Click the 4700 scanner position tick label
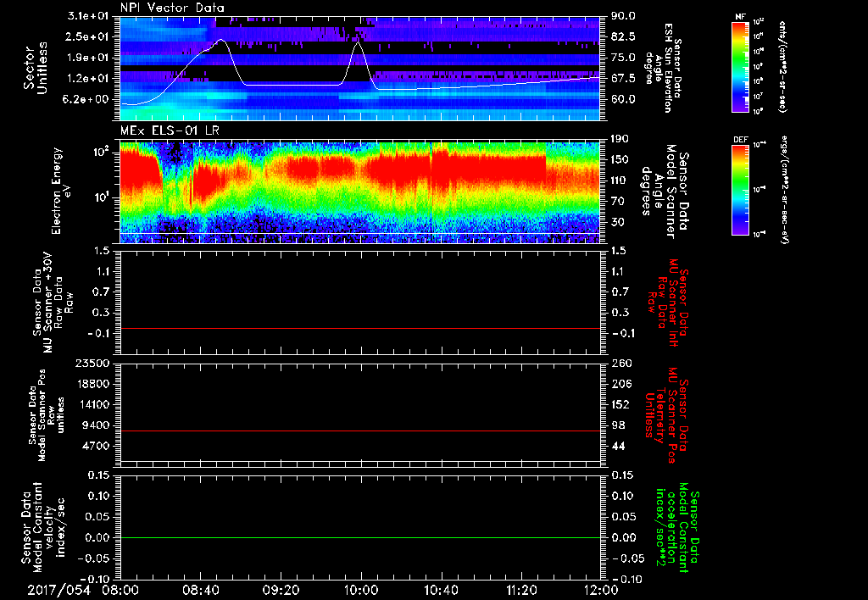Image resolution: width=868 pixels, height=600 pixels. (x=97, y=446)
